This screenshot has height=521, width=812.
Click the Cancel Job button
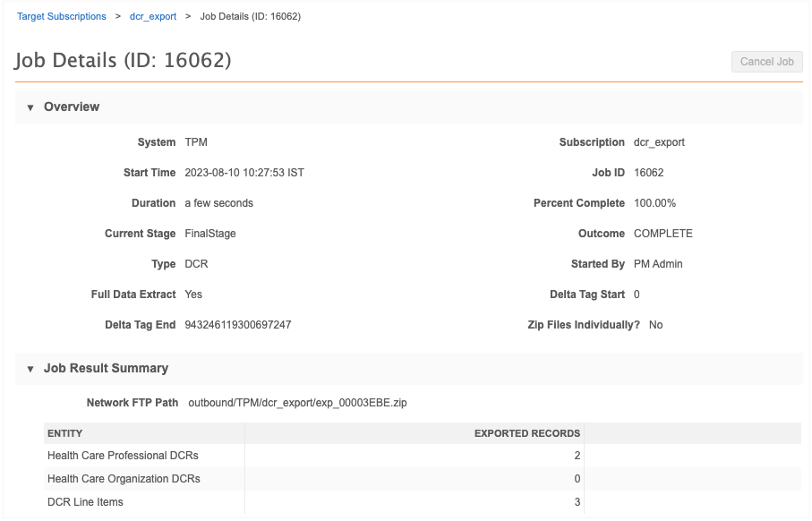tap(766, 62)
